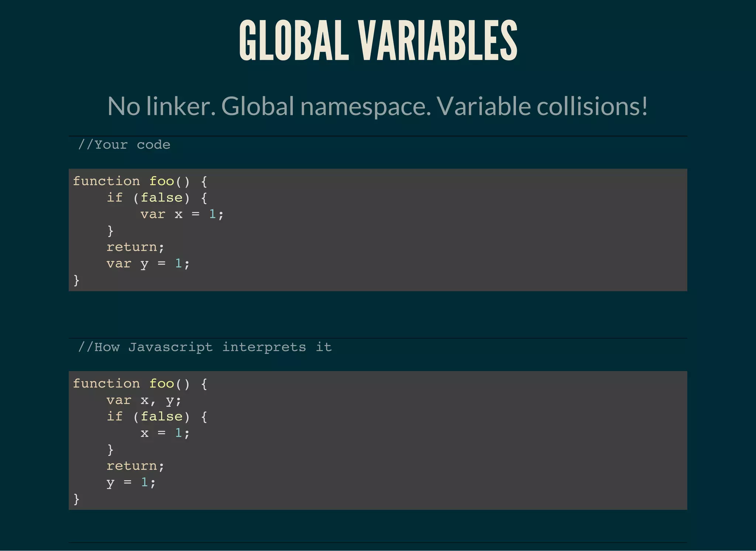Click the subtitle 'No linker. Global namespace. Variable collisions!'
Image resolution: width=756 pixels, height=551 pixels.
click(x=378, y=106)
